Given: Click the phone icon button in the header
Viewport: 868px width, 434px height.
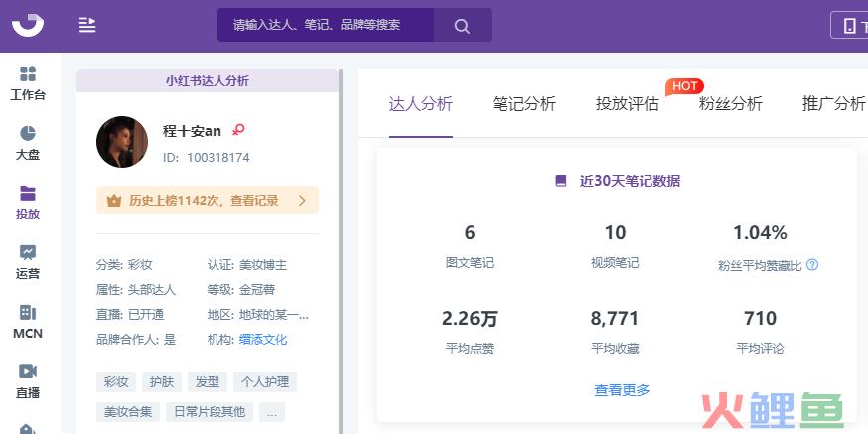Looking at the screenshot, I should (850, 26).
